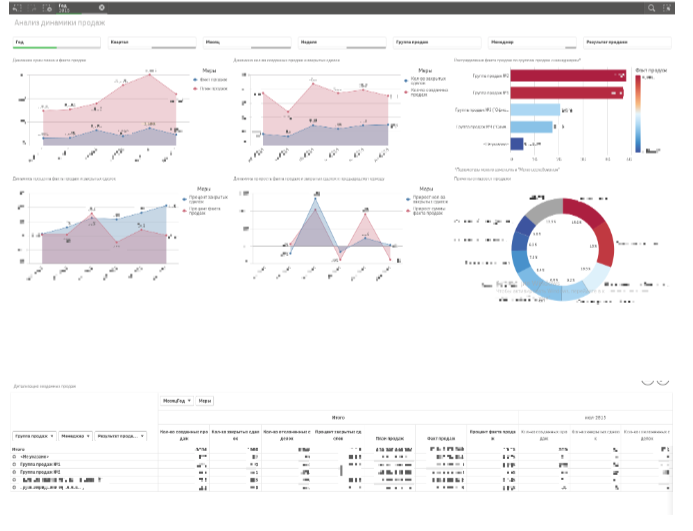
Task: Open the search icon in top bar
Action: [652, 7]
